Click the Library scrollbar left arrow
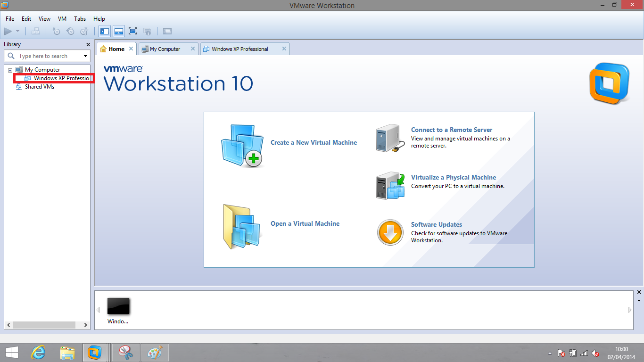The height and width of the screenshot is (362, 644). tap(8, 325)
